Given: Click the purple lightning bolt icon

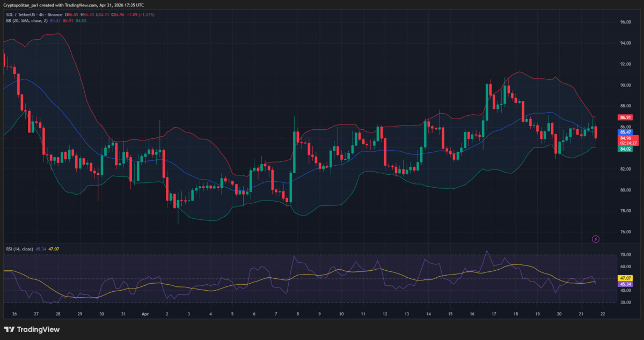Looking at the screenshot, I should click(595, 239).
